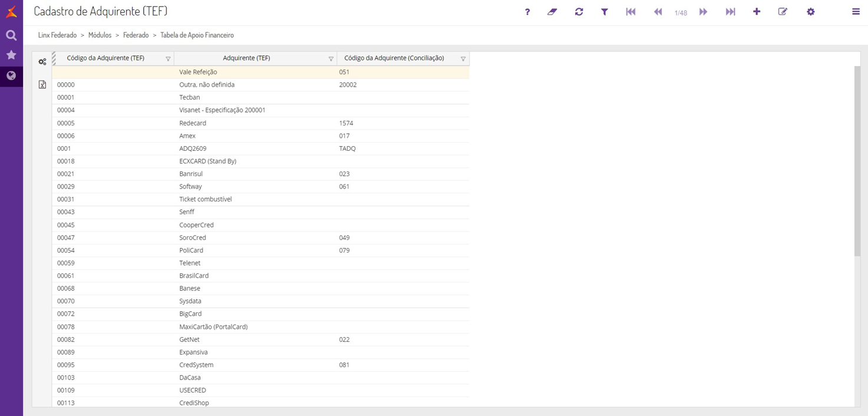Open the settings gear in top toolbar

point(811,12)
